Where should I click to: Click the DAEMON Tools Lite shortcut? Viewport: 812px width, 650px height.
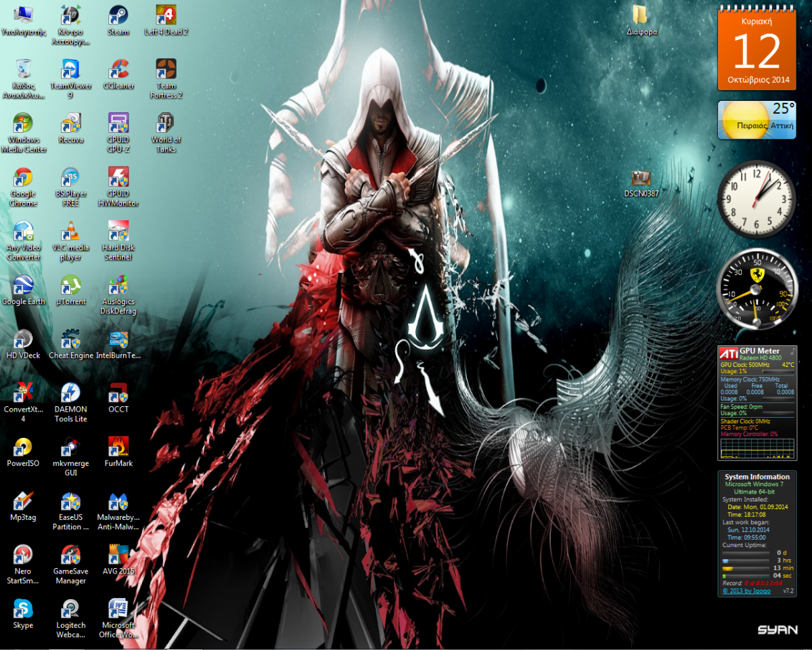coord(70,403)
